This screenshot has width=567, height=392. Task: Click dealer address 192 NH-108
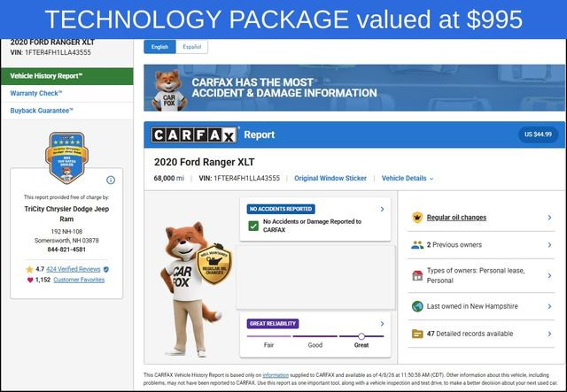click(x=66, y=232)
